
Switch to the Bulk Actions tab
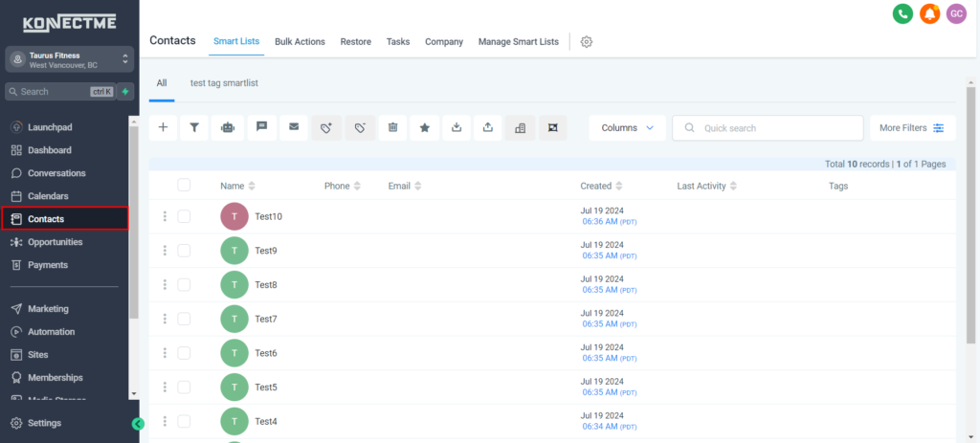300,42
